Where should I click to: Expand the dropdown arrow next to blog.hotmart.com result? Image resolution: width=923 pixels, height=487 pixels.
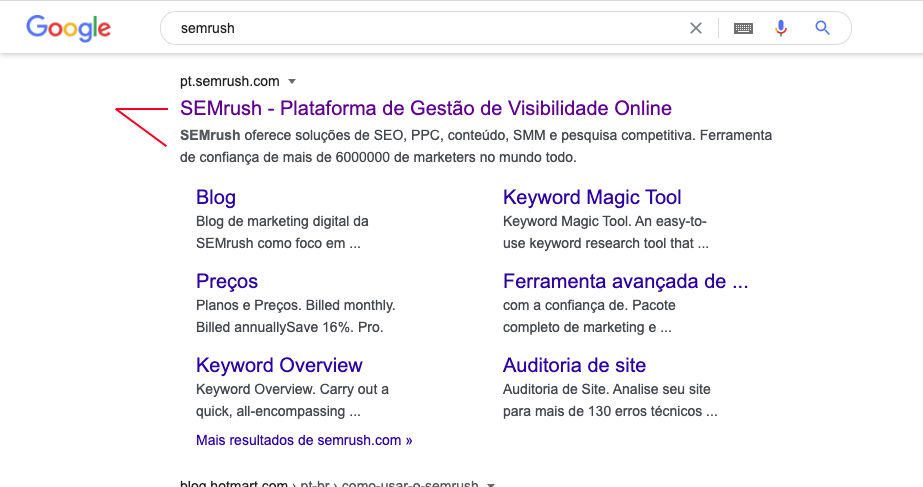[491, 484]
